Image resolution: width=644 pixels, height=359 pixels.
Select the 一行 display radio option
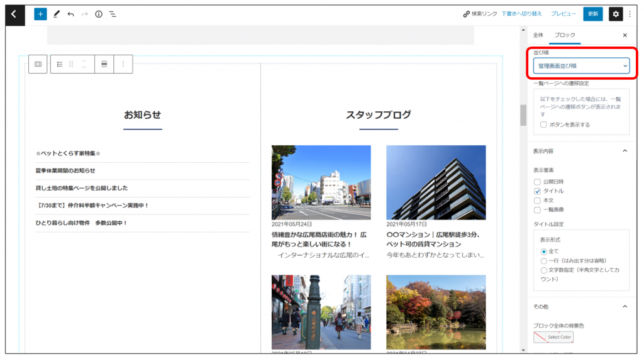[x=544, y=261]
